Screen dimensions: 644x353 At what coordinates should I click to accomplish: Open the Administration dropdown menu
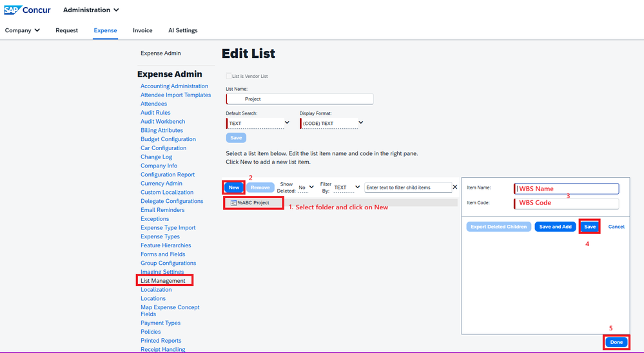coord(91,10)
